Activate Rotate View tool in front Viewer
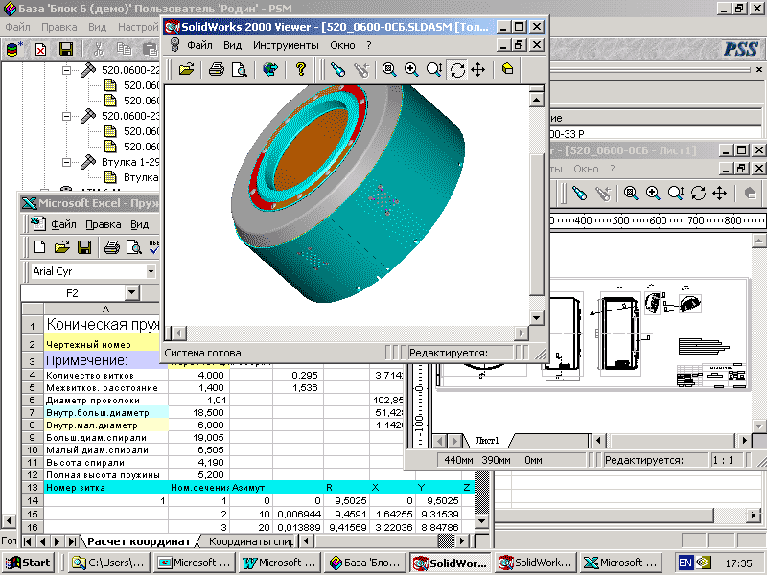The width and height of the screenshot is (767, 575). [457, 69]
